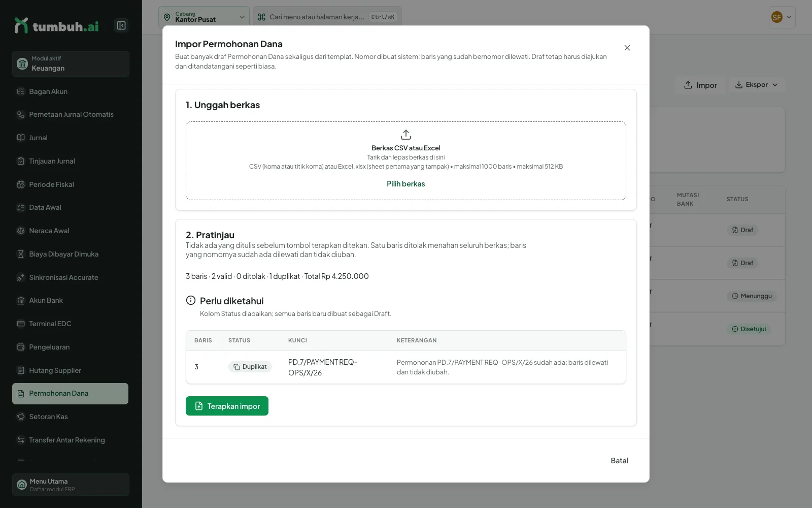Click the Impor button behind the dialog
The width and height of the screenshot is (812, 508).
point(700,85)
